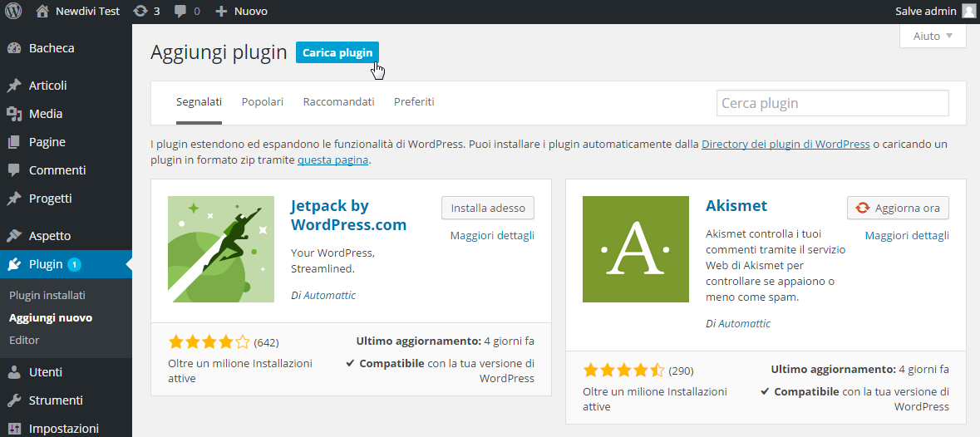Click Aggiorna ora for Akismet

pyautogui.click(x=898, y=208)
